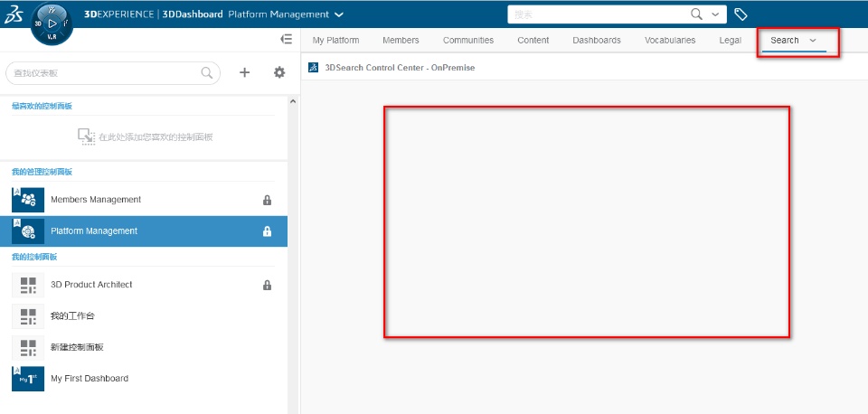Viewport: 868px width, 414px height.
Task: Click the add favorite dashboard placeholder
Action: [146, 136]
